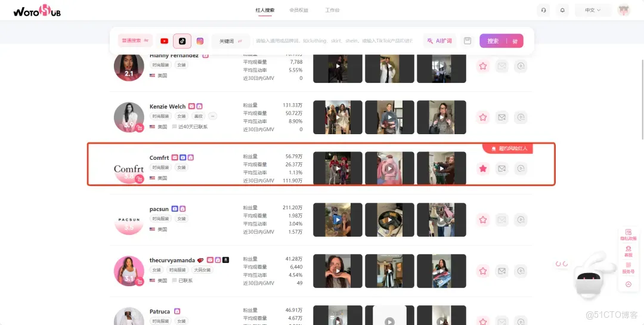The width and height of the screenshot is (644, 325).
Task: Click the Patruca influencer name
Action: 160,311
